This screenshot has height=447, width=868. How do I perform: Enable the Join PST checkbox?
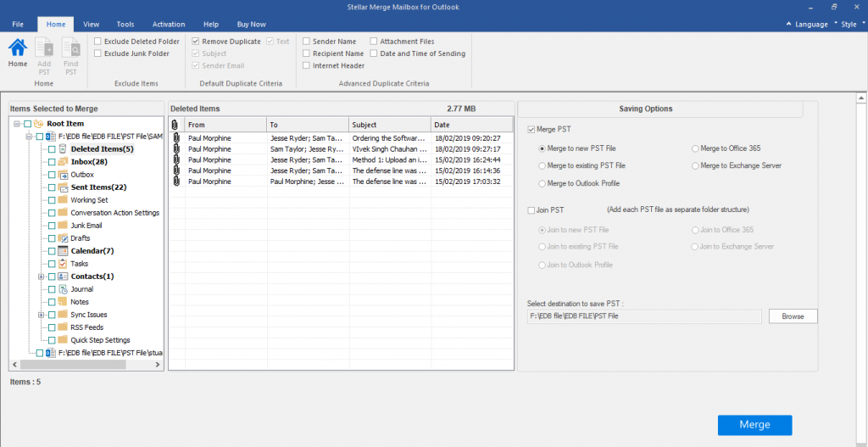pyautogui.click(x=531, y=210)
